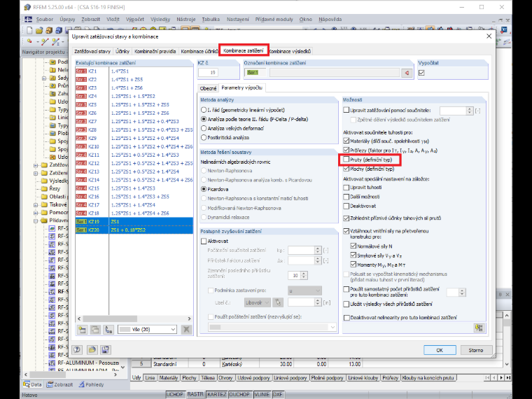Click the blue block manager toolbar icon
Viewport: 532px width, 399px height.
[59, 31]
